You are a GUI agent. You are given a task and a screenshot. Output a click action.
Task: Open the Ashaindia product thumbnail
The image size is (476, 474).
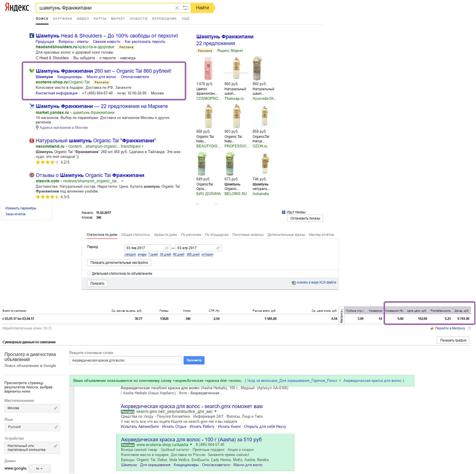click(265, 164)
